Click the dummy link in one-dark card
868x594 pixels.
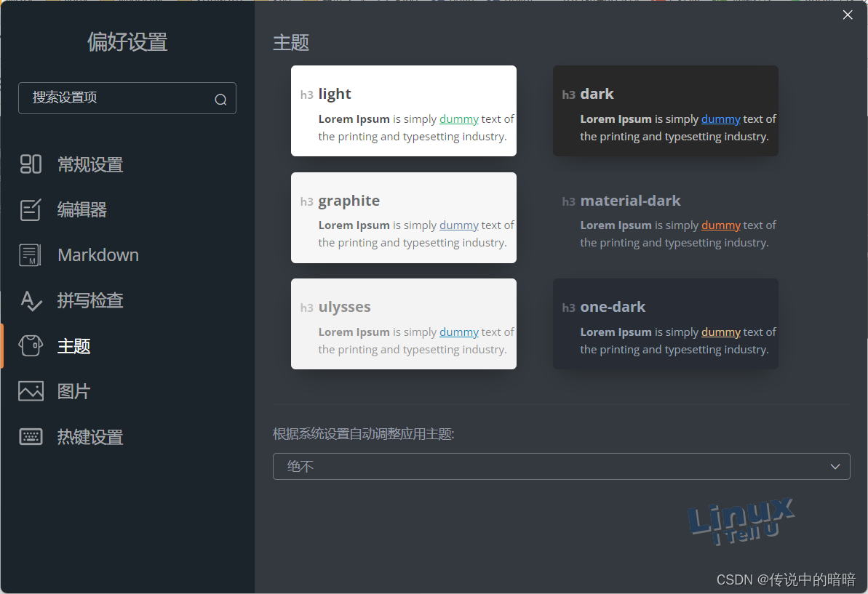[x=721, y=332]
